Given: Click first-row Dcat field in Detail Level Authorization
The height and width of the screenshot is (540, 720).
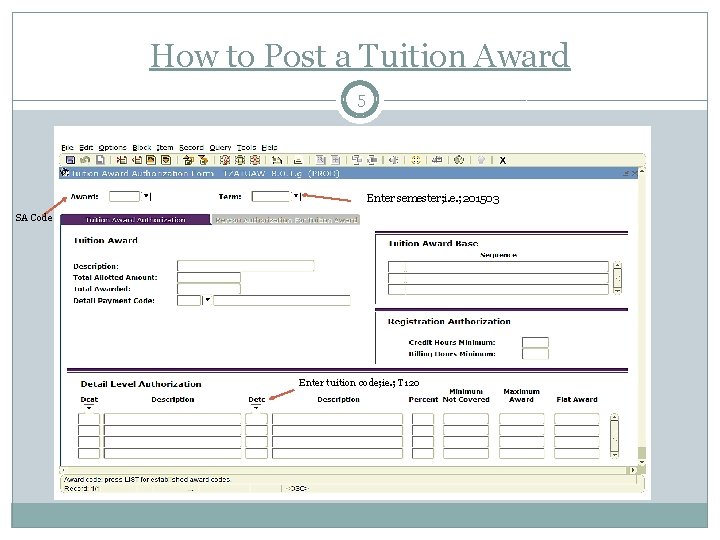Looking at the screenshot, I should [89, 419].
